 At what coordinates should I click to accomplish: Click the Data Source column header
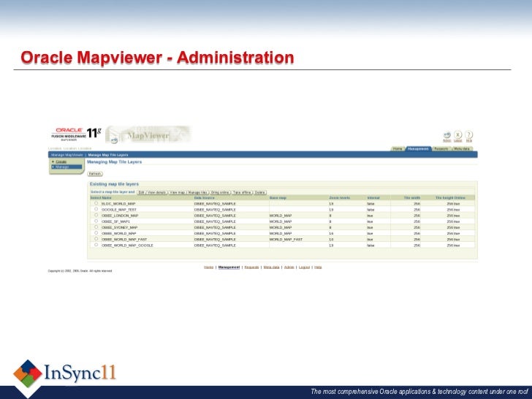[205, 197]
